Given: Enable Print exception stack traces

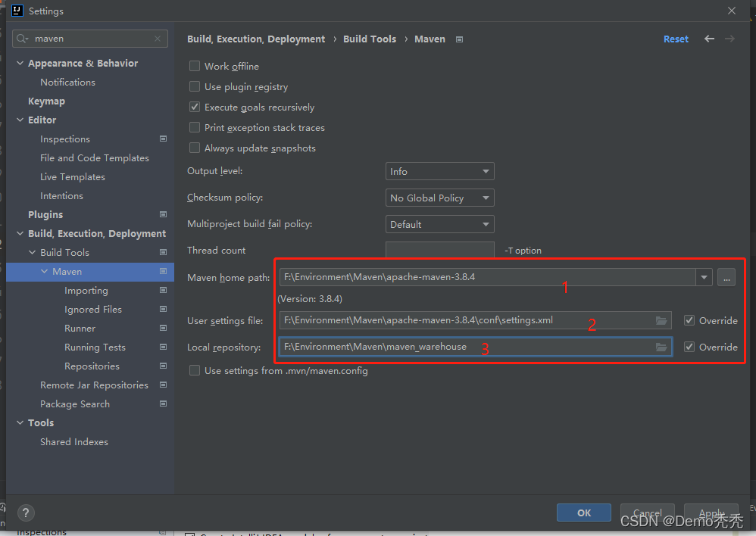Looking at the screenshot, I should point(195,127).
